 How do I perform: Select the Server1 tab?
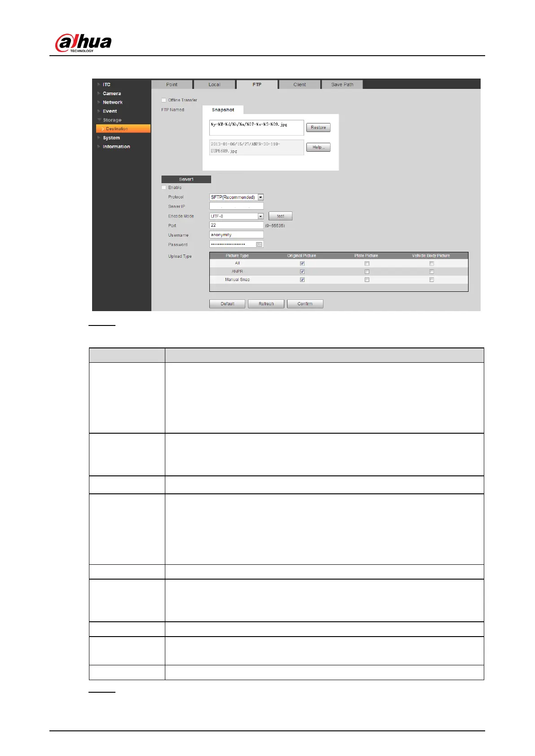(186, 179)
